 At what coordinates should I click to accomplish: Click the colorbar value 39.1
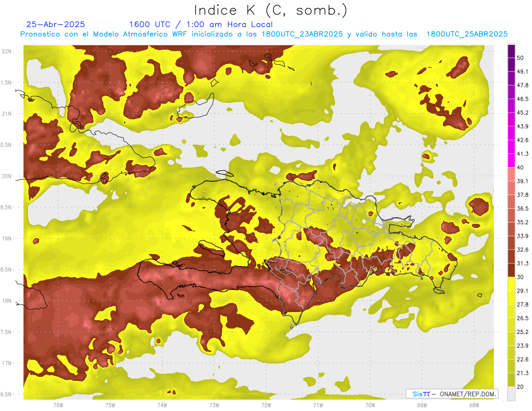click(523, 181)
